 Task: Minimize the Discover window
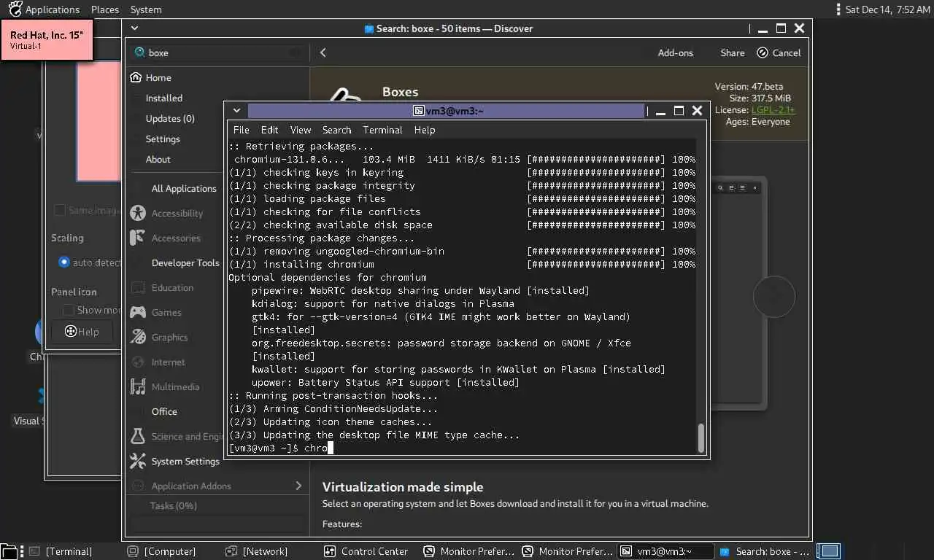(x=763, y=28)
